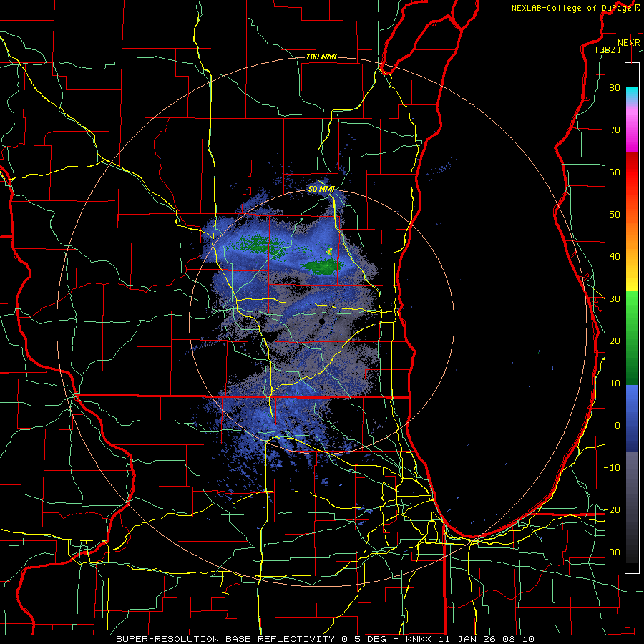Screen dimensions: 644x644
Task: Click "SUPER-RESOLUTION BASE REFLECTIVITY" in the caption
Action: tap(225, 639)
